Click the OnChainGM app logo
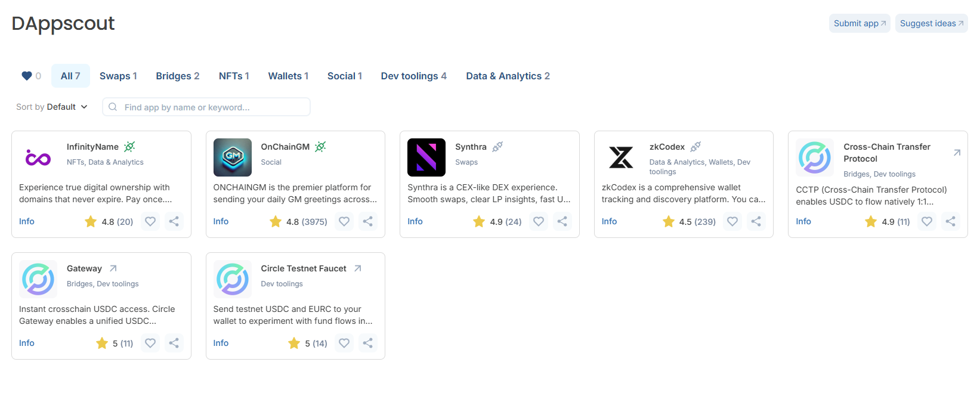Viewport: 980px width, 402px height. 232,157
